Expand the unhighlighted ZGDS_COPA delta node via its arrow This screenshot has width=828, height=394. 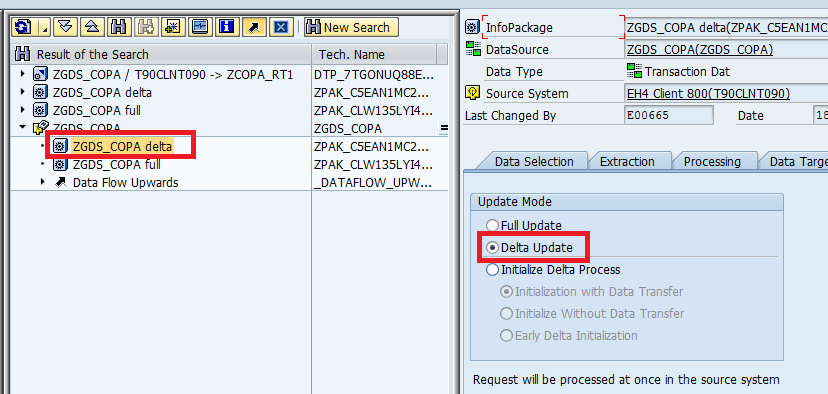pos(22,92)
